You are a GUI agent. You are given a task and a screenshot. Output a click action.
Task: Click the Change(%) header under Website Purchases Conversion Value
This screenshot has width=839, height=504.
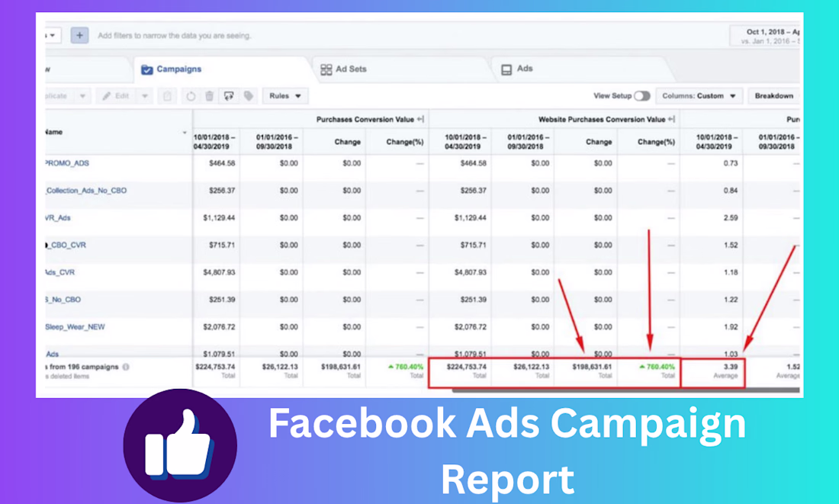(x=656, y=142)
